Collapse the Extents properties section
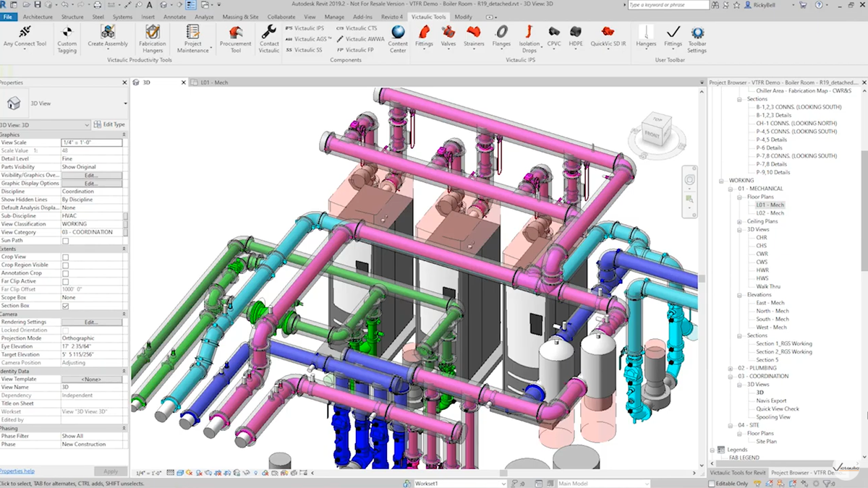This screenshot has height=488, width=868. pyautogui.click(x=124, y=249)
